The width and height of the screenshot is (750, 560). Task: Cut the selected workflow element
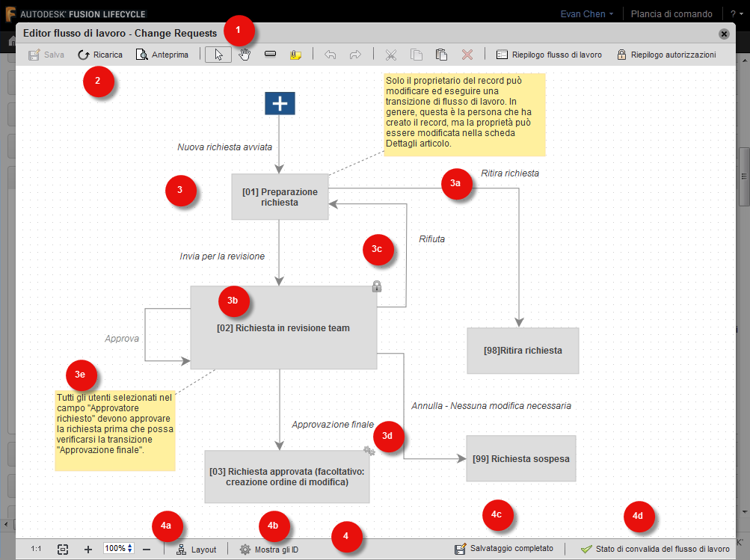click(x=391, y=54)
